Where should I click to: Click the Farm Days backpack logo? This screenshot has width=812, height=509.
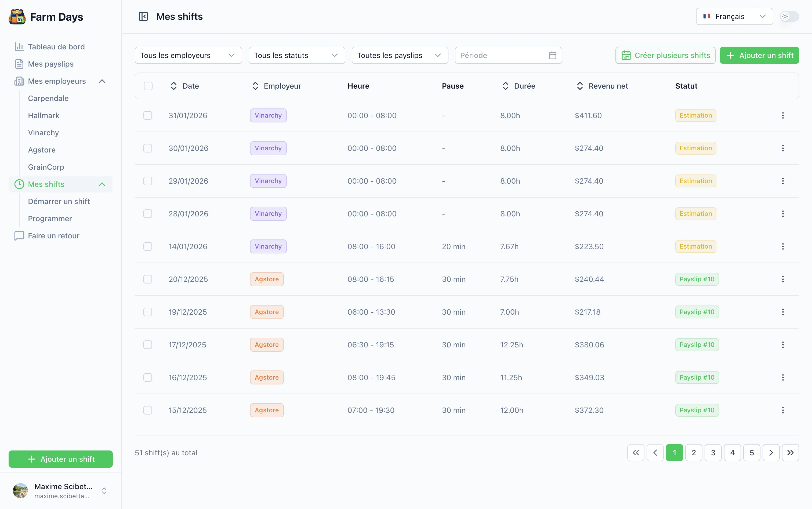click(x=17, y=17)
